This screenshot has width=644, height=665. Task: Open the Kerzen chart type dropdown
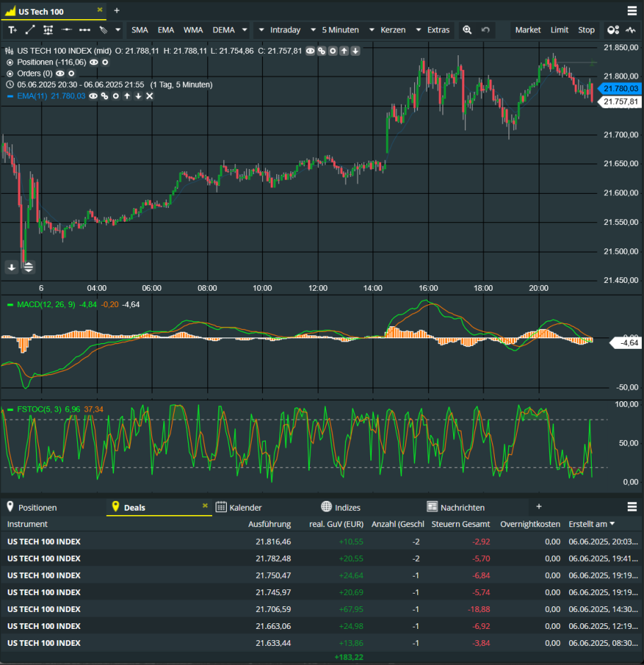(x=387, y=30)
